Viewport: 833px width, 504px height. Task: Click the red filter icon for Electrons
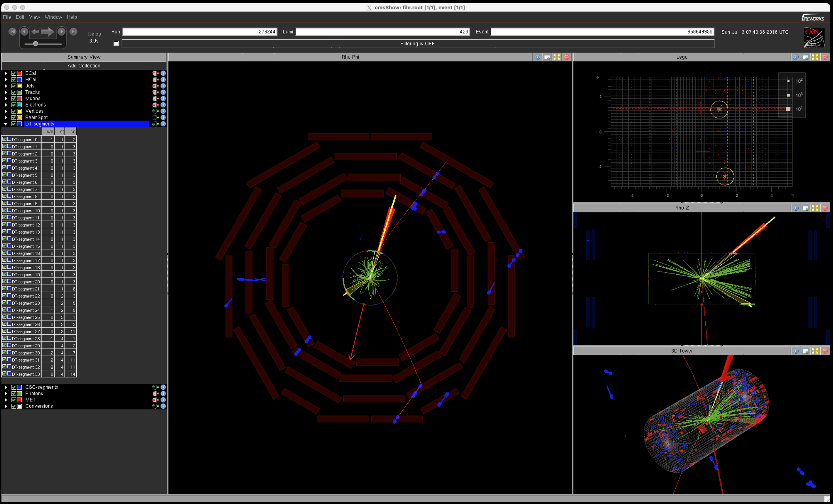pos(155,105)
